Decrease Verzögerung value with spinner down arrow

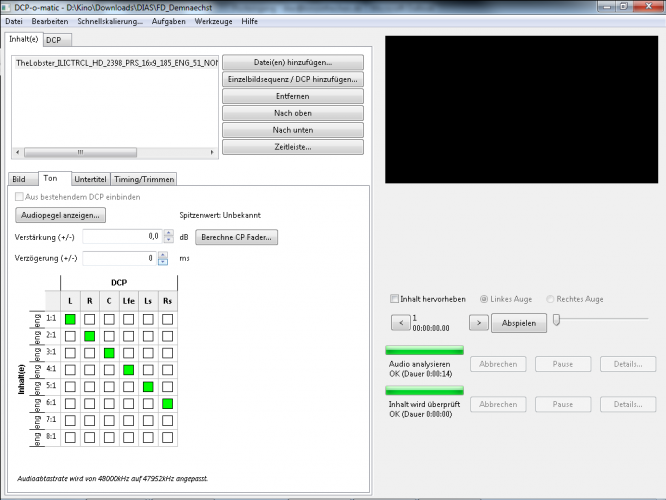coord(164,262)
